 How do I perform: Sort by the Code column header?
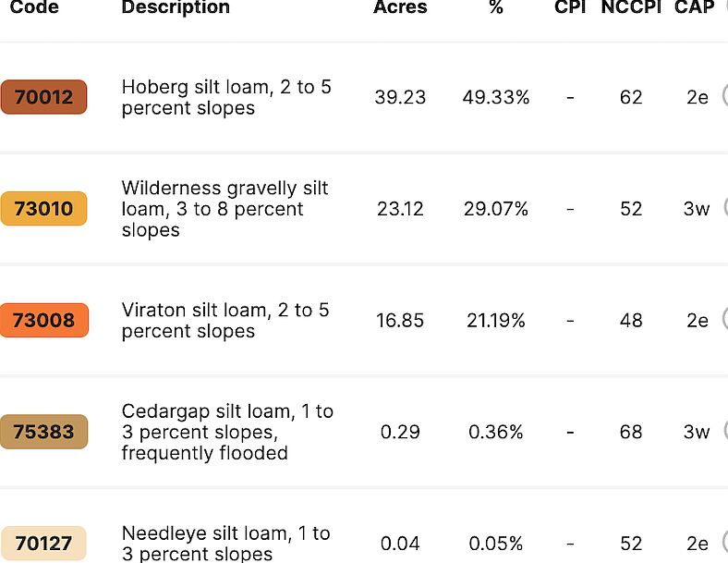(34, 7)
